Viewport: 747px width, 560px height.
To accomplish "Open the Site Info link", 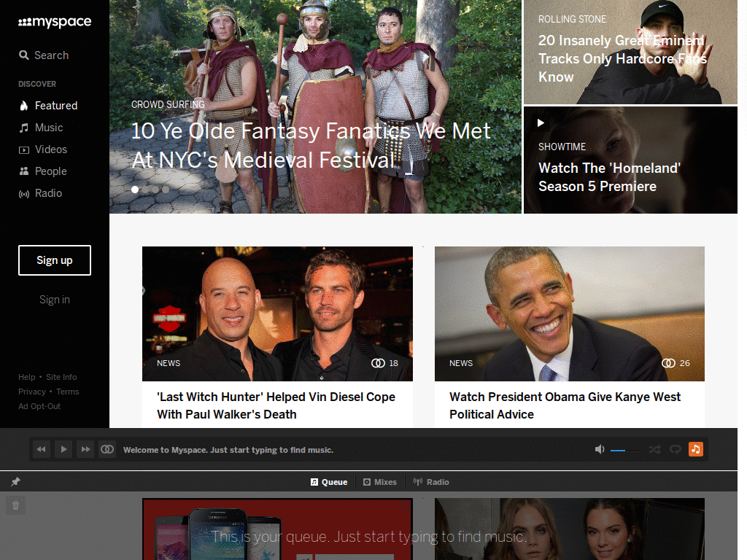I will click(x=61, y=377).
